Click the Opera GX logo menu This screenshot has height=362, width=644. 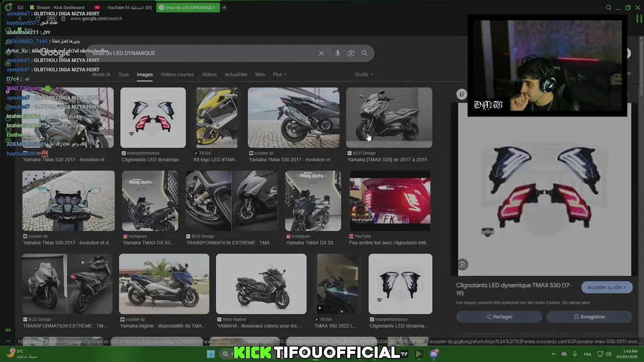(9, 8)
